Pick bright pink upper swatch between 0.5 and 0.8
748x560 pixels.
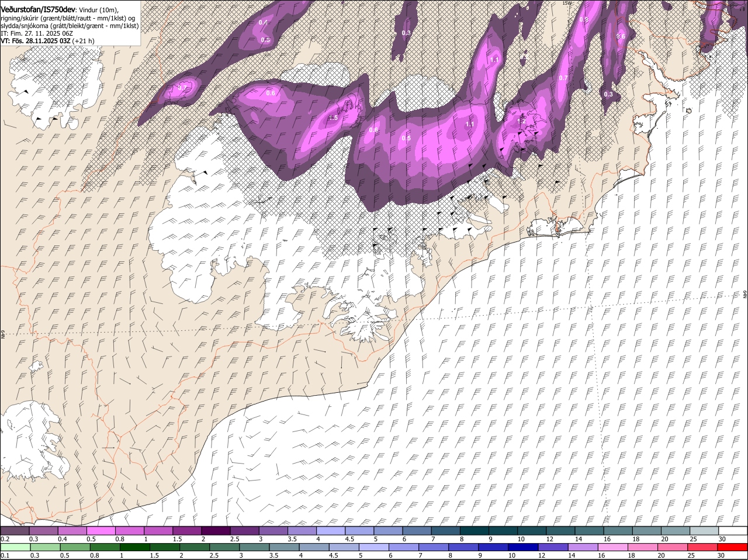click(102, 531)
